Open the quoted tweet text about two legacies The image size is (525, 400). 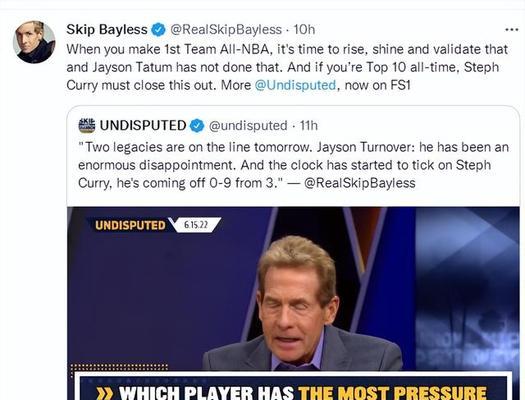293,165
